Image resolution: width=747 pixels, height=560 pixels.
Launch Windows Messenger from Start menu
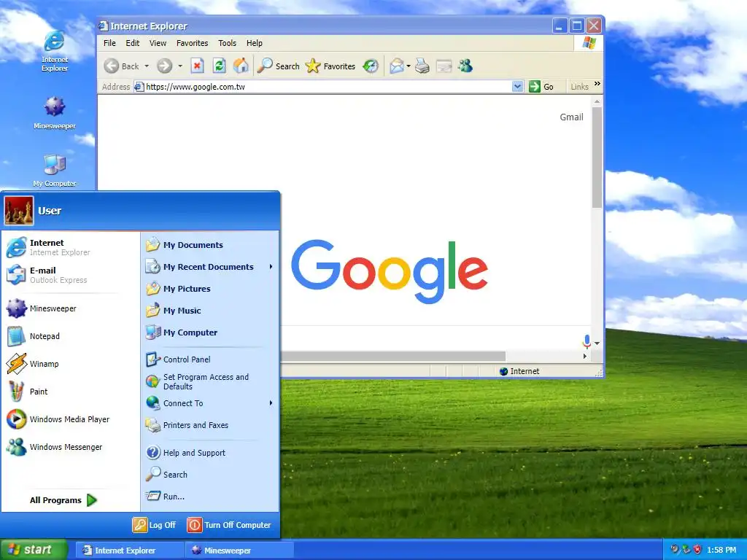[x=70, y=447]
